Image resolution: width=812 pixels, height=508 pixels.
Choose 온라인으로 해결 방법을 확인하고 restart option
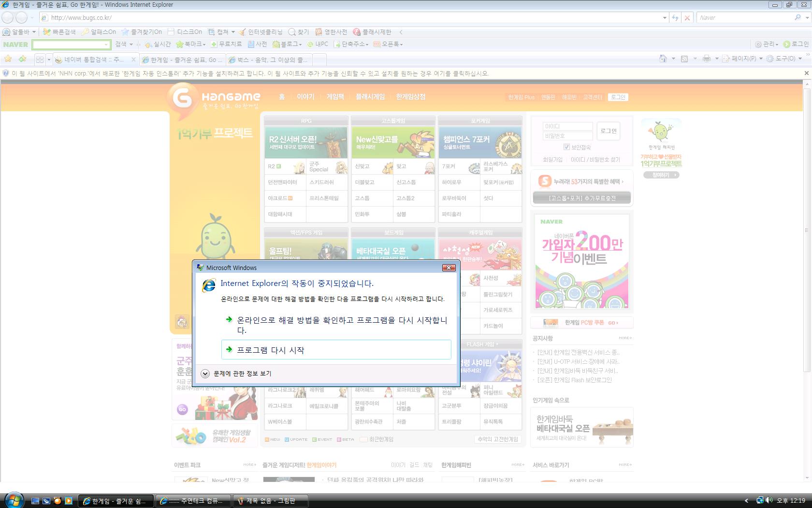(336, 325)
